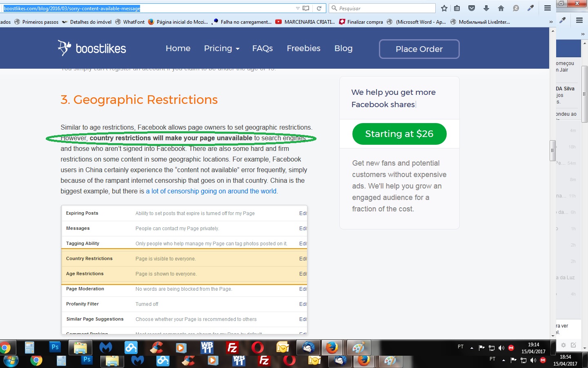Open Chrome in the lower taskbar
588x368 pixels.
tap(36, 361)
